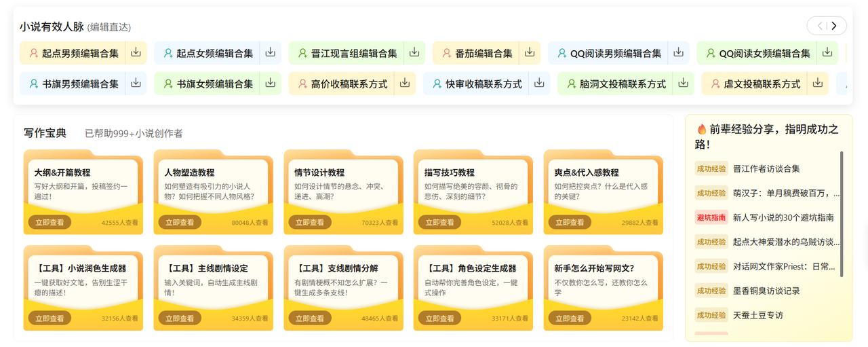Click 立即查看 on 描写技巧教程 card
The image size is (868, 347).
pyautogui.click(x=440, y=223)
